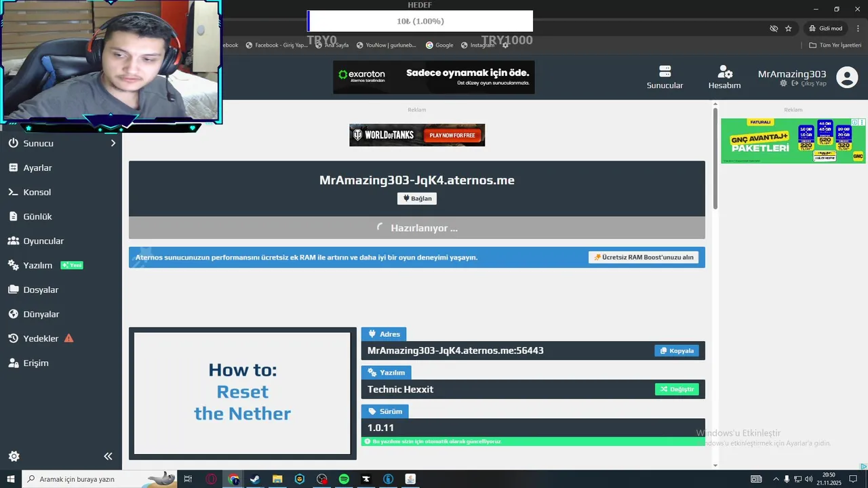Open Chrome three-dot menu
868x488 pixels.
858,28
